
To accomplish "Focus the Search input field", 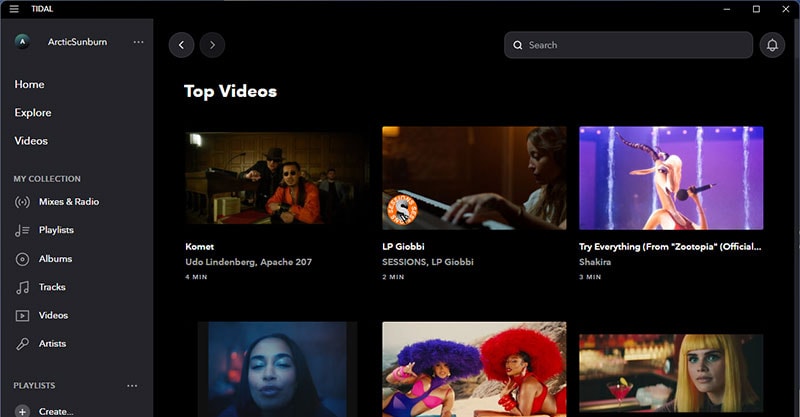I will point(628,45).
